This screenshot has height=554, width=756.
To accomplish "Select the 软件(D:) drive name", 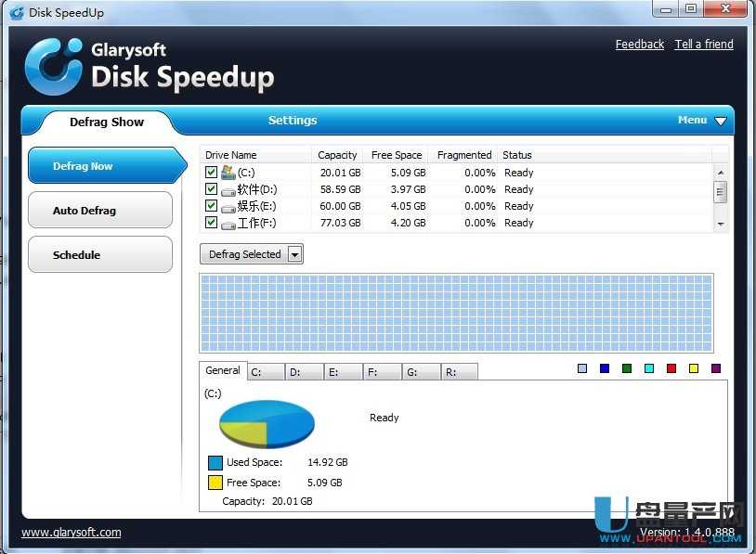I will pos(257,189).
